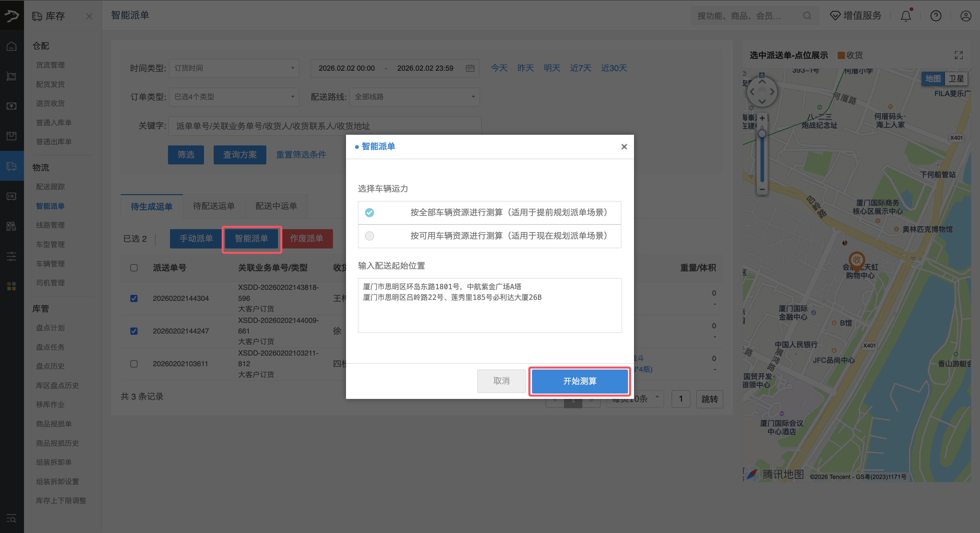Check order 20260202103611 checkbox

(x=134, y=364)
